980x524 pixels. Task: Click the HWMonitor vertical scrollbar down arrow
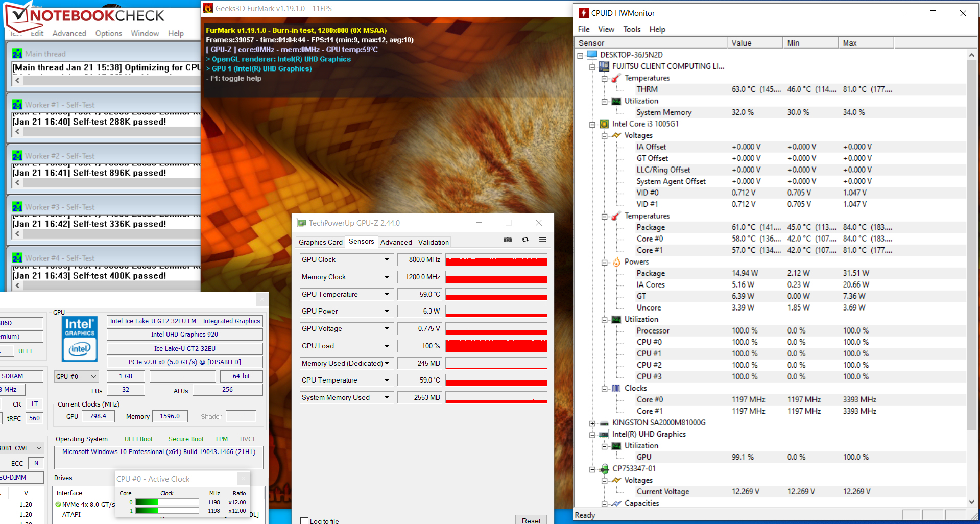click(971, 502)
